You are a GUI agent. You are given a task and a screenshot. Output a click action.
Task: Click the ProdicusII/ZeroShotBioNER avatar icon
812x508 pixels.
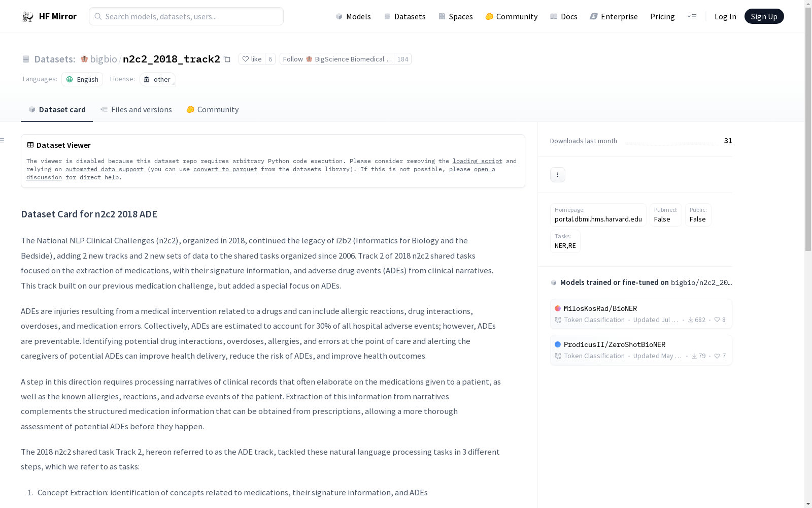558,344
